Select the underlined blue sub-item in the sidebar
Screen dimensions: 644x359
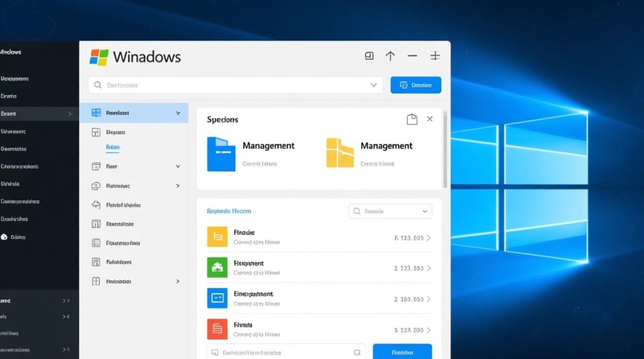113,147
